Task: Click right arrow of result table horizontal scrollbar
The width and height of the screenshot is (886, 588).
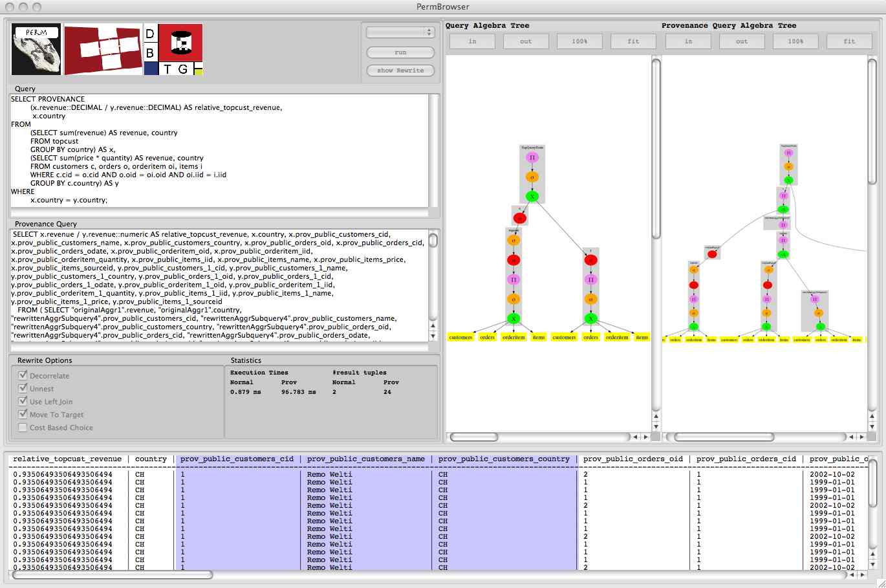Action: coord(862,574)
